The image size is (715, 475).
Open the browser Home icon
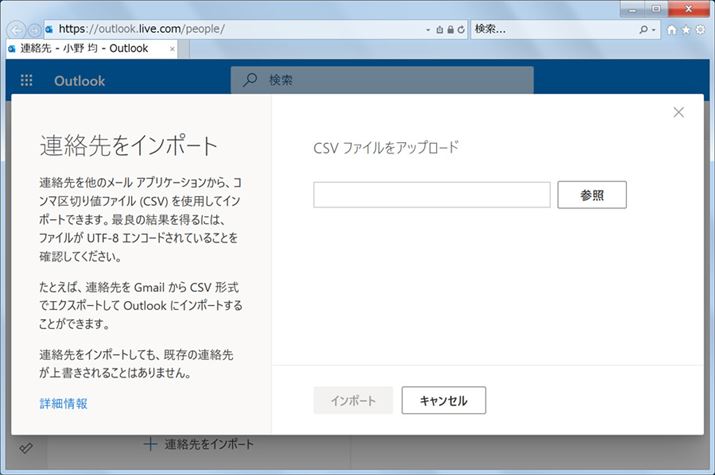pyautogui.click(x=672, y=30)
